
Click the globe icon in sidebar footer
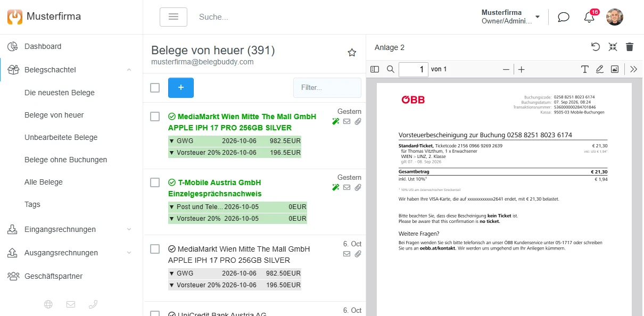[48, 304]
